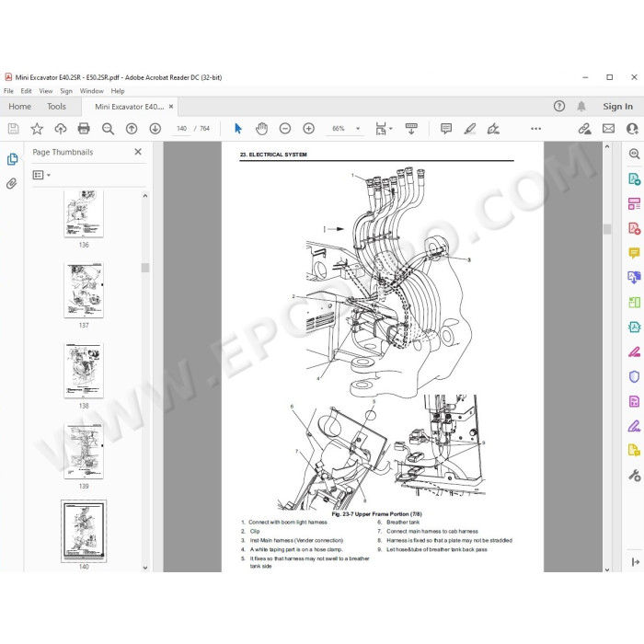Open right-pane search zoom tool

634,154
